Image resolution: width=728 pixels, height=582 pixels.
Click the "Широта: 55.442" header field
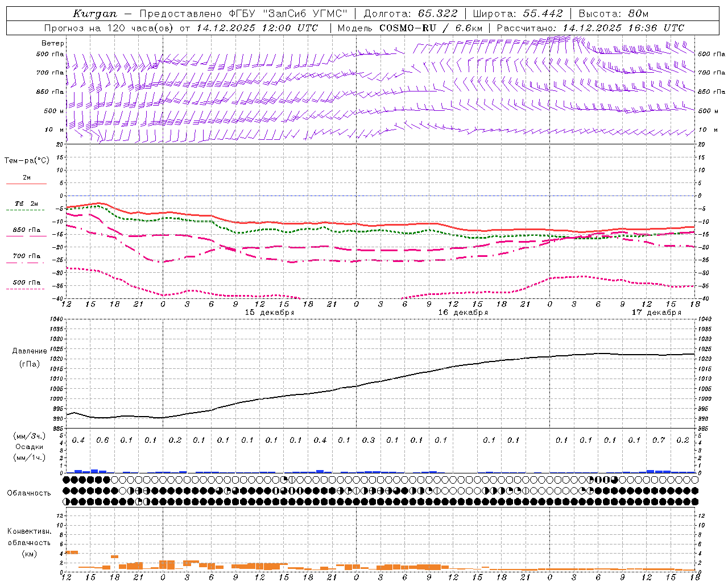(518, 14)
